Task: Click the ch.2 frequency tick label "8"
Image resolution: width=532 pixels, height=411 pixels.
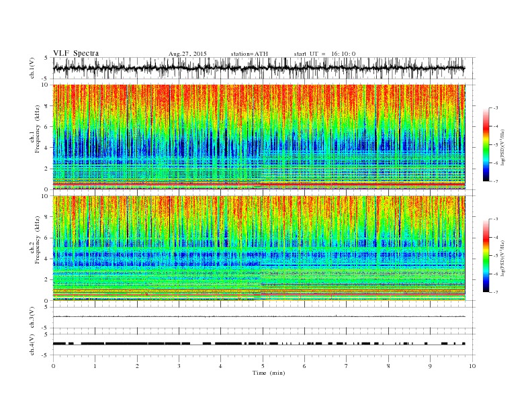Action: point(46,217)
